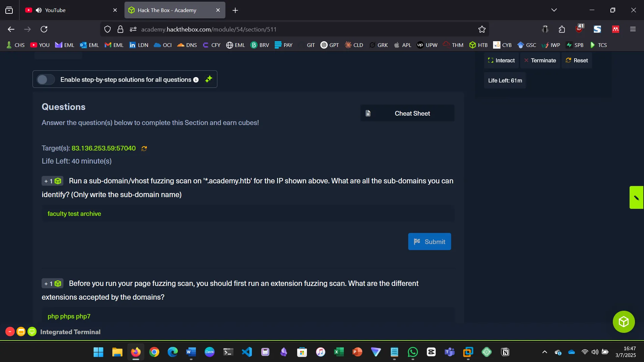Click the refresh icon next to the Target IP
This screenshot has height=362, width=644.
pos(144,148)
